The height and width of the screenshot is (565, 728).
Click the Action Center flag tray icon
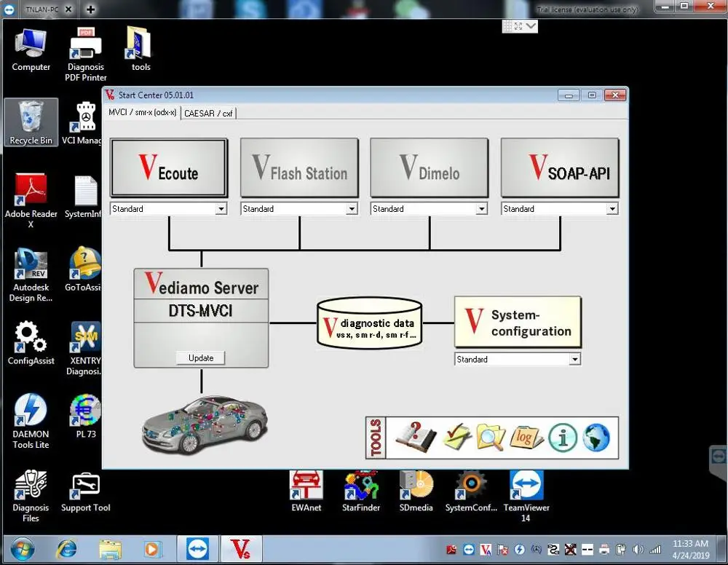[502, 550]
